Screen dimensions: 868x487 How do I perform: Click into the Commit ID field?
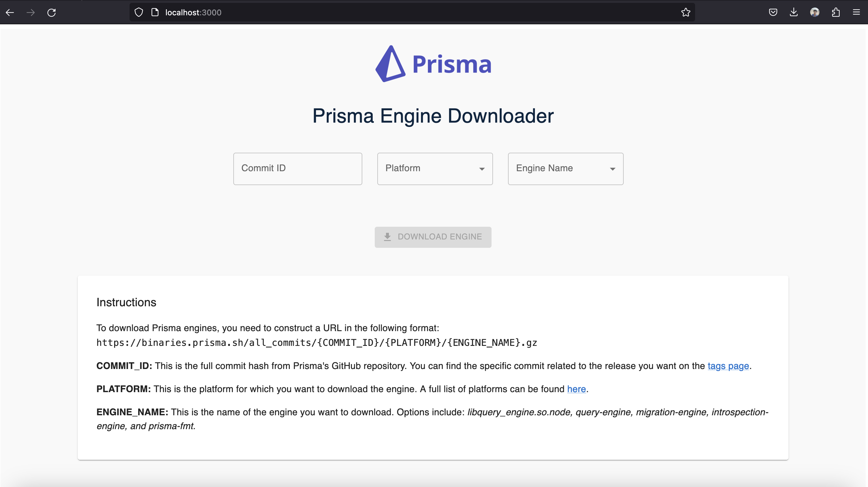(298, 169)
